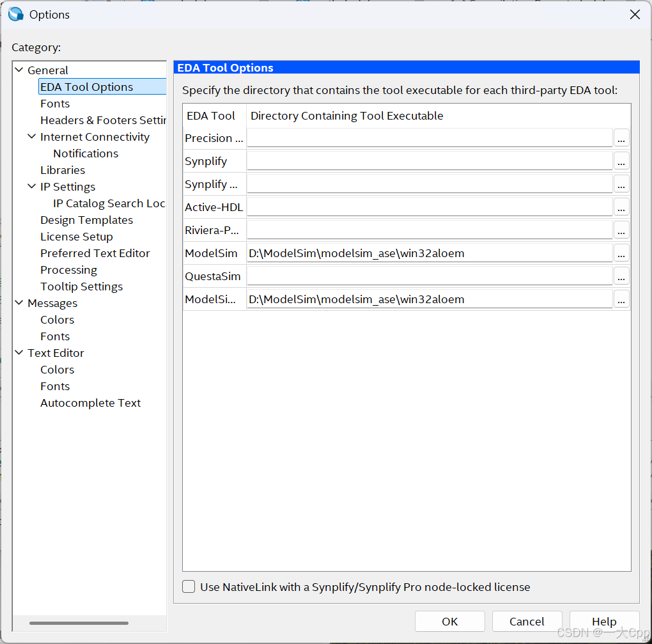Click the Synplify Pro path field
The image size is (652, 644).
coord(430,184)
